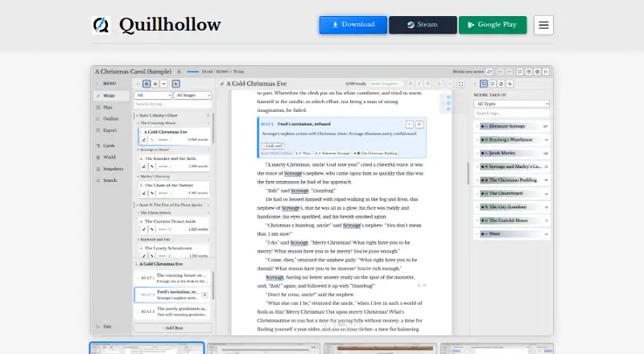The width and height of the screenshot is (644, 354).
Task: Switch the scene list to card view
Action: click(x=147, y=84)
